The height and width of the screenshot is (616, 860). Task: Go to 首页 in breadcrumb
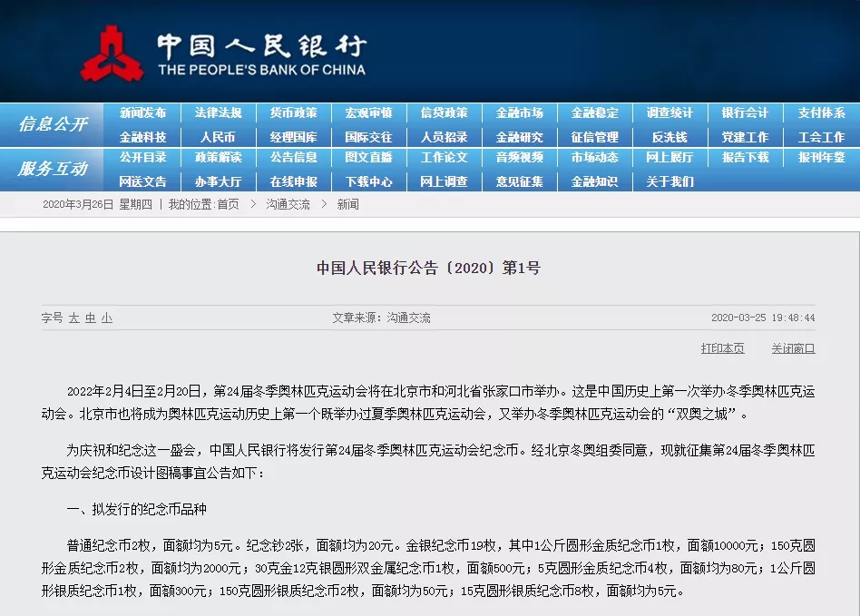(x=229, y=205)
